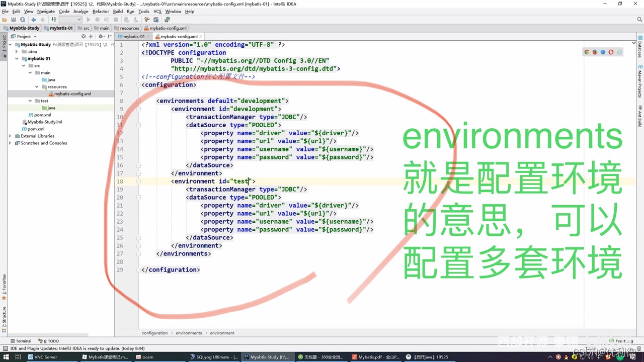Collapse the test folder node

click(30, 101)
